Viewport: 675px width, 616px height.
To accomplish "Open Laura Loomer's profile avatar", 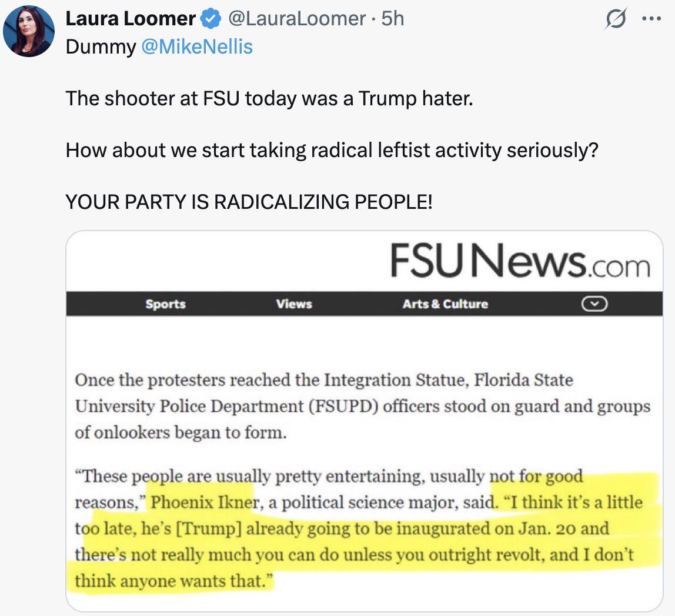I will coord(28,31).
